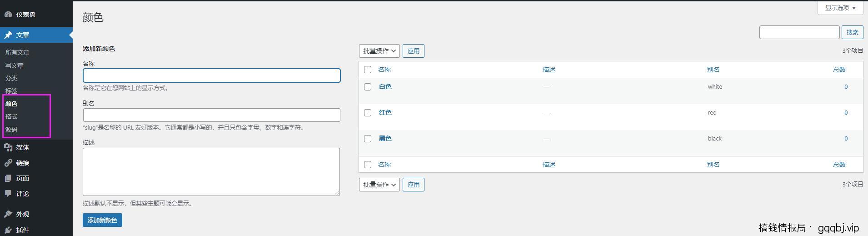Select the 'red' slug text
Image resolution: width=868 pixels, height=236 pixels.
pyautogui.click(x=712, y=112)
